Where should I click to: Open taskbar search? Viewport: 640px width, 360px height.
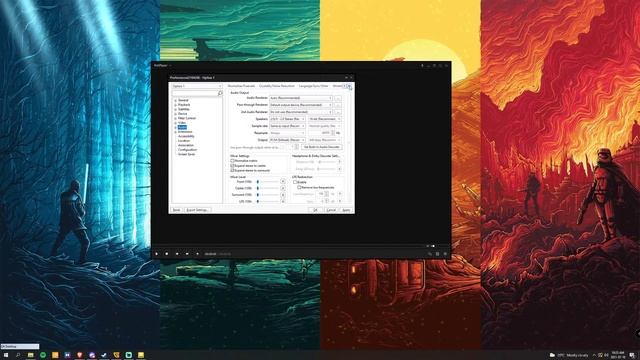coord(18,355)
